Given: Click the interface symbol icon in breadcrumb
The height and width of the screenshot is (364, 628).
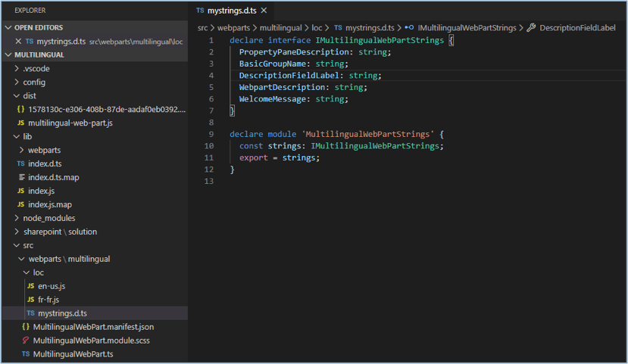Looking at the screenshot, I should 409,27.
